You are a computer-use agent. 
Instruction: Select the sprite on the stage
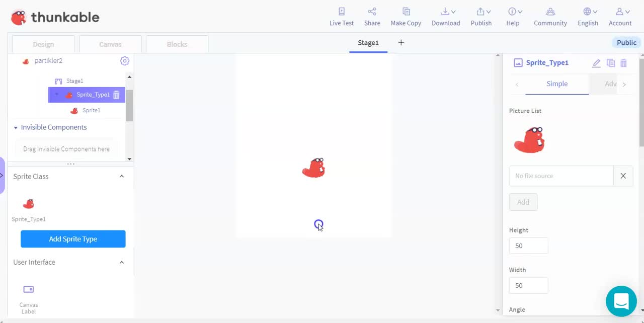314,168
